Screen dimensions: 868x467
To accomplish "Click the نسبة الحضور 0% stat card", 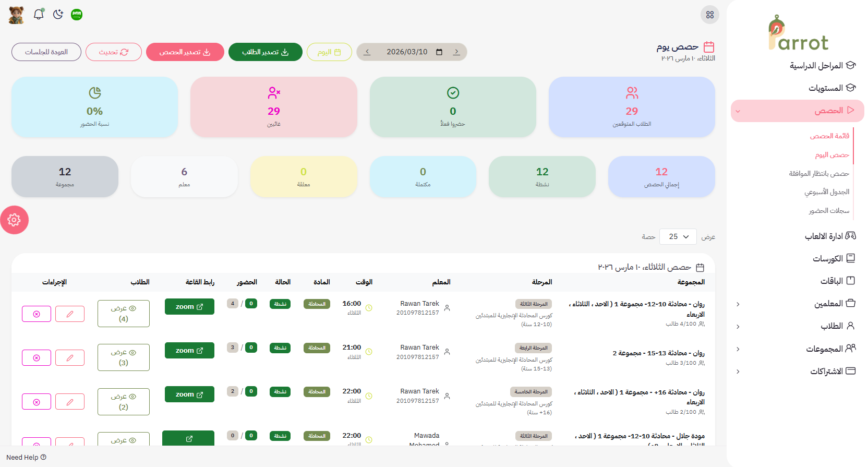I will click(x=94, y=107).
